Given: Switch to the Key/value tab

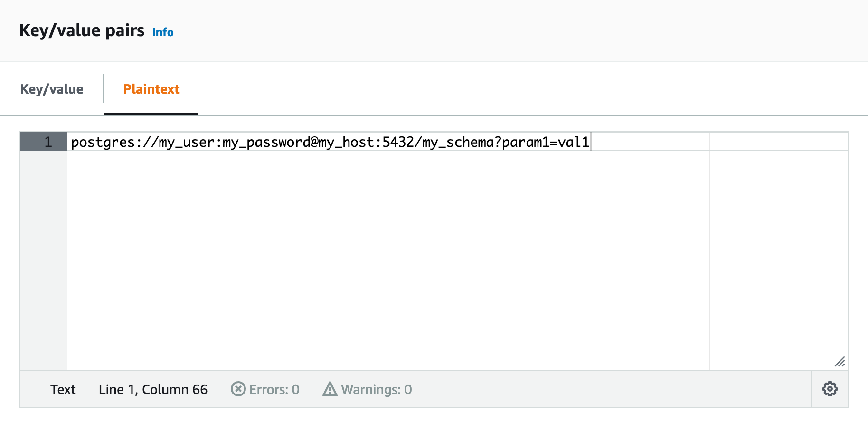Looking at the screenshot, I should [52, 89].
